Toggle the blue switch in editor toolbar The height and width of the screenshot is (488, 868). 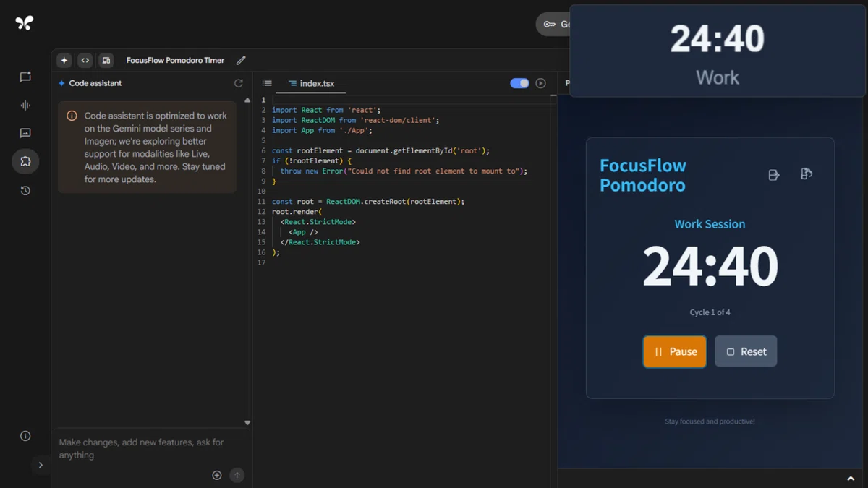point(519,83)
